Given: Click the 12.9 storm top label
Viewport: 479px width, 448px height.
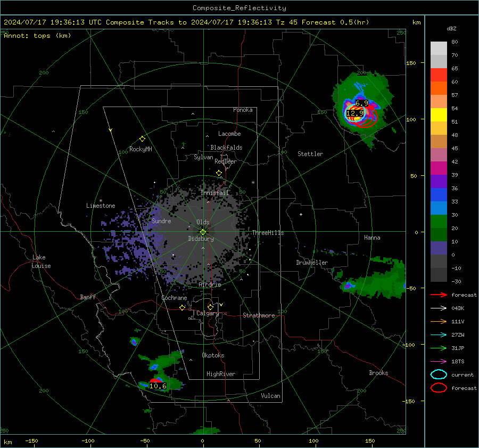Looking at the screenshot, I should tap(354, 113).
